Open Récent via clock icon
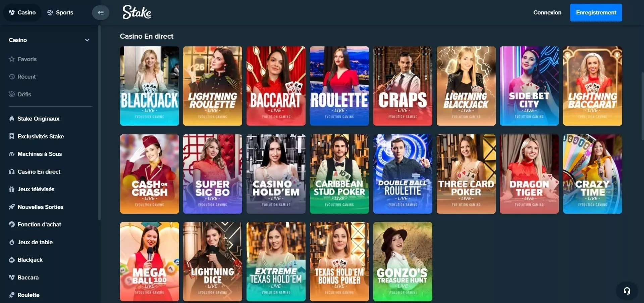Viewport: 644px width, 303px height. (12, 77)
